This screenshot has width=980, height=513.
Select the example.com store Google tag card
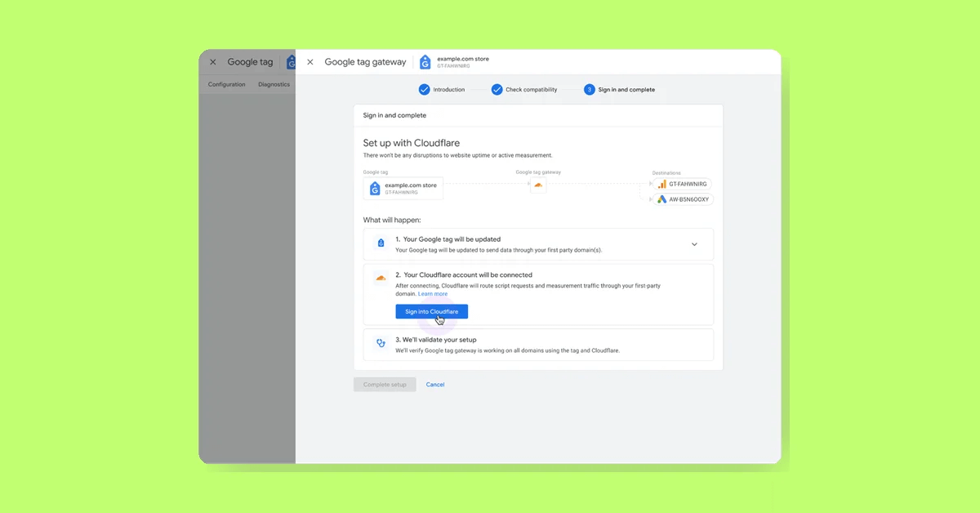coord(403,188)
